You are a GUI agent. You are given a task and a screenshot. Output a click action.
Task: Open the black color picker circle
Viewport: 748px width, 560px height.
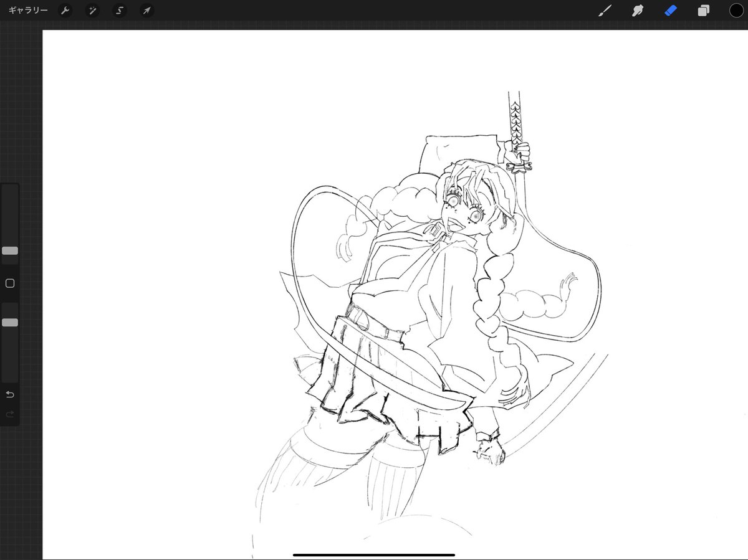point(737,11)
